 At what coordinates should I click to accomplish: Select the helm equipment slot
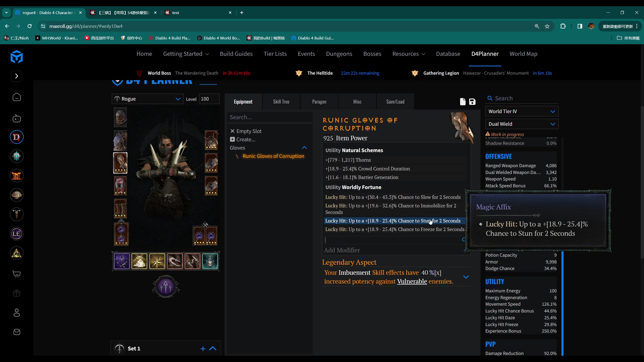pos(120,117)
